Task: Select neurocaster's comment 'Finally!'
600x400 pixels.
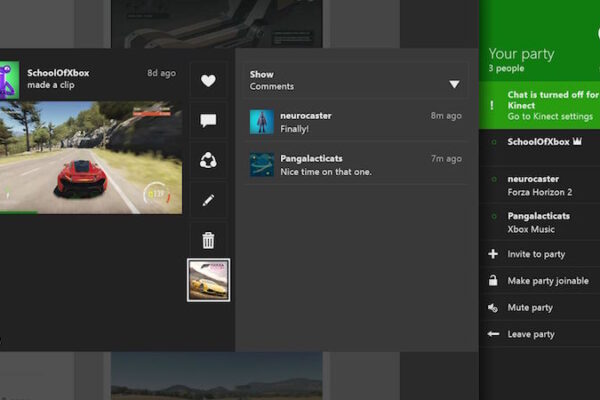Action: tap(355, 122)
